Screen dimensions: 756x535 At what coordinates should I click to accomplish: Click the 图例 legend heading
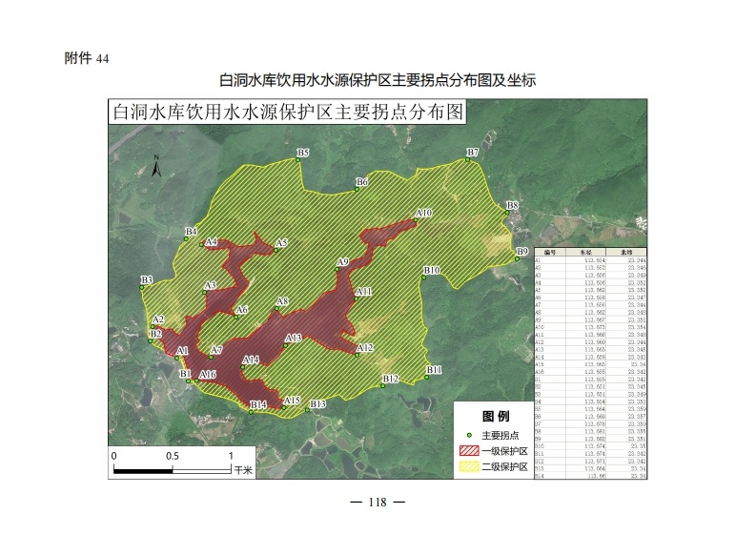click(x=496, y=416)
